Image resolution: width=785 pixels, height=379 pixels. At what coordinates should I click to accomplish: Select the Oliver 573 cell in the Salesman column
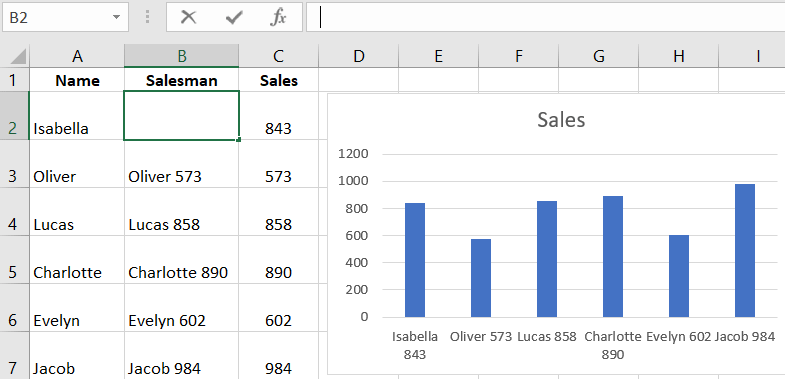click(x=182, y=164)
